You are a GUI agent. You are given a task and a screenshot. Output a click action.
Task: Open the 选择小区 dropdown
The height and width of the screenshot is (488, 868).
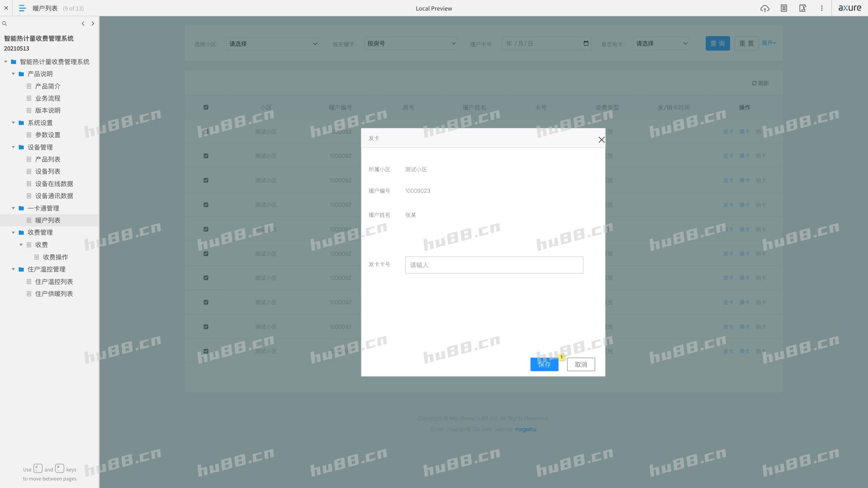pos(272,44)
